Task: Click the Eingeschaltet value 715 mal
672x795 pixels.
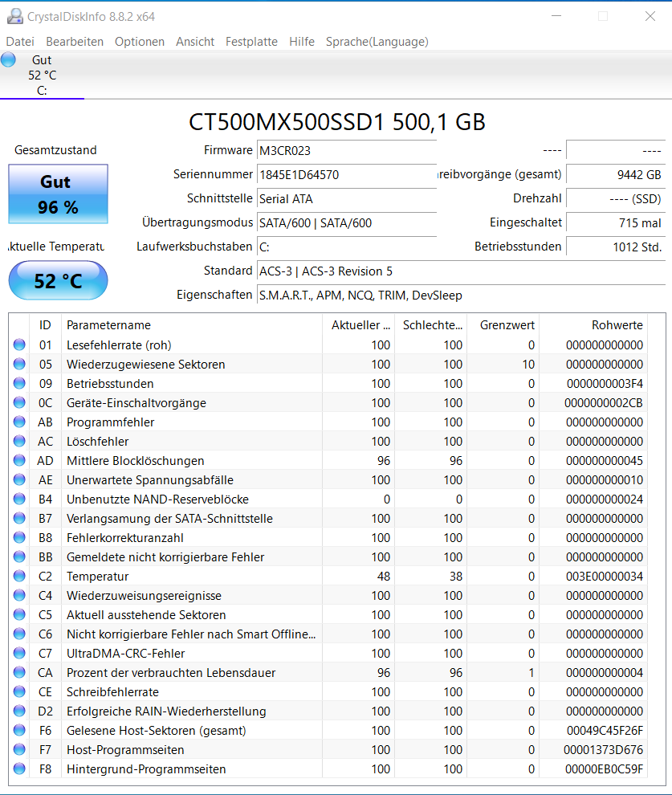Action: click(x=616, y=223)
